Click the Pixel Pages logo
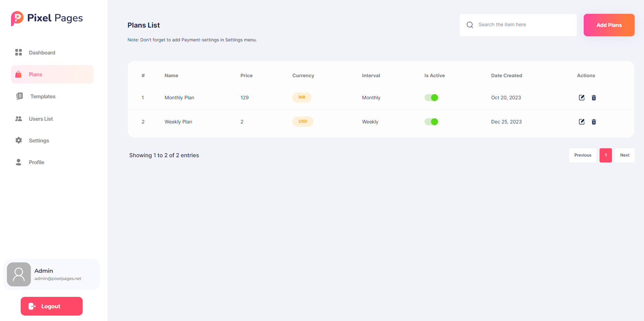The height and width of the screenshot is (321, 644). coord(47,18)
